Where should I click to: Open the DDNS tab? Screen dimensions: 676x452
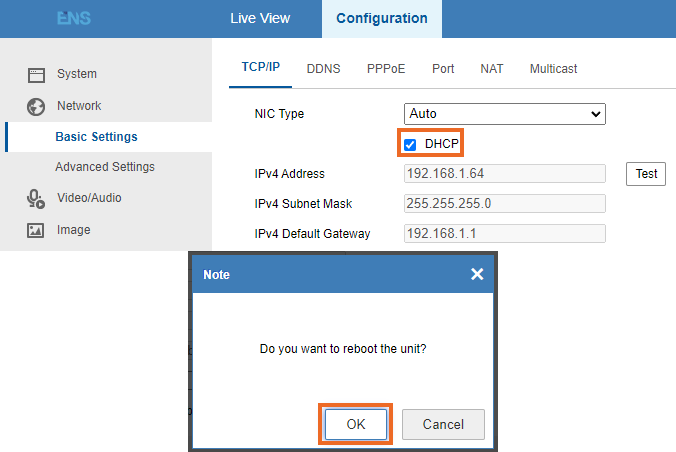[x=323, y=69]
